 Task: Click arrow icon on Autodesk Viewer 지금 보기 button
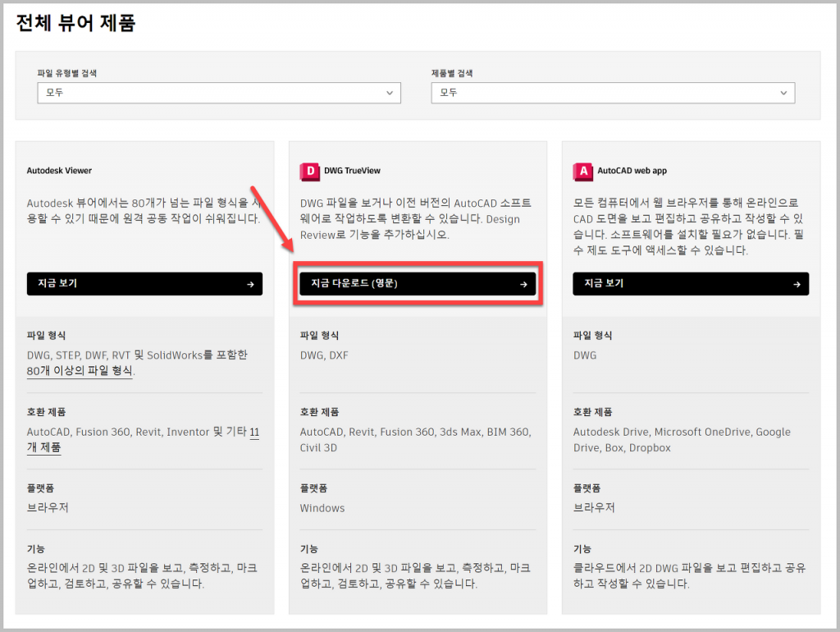pos(250,284)
